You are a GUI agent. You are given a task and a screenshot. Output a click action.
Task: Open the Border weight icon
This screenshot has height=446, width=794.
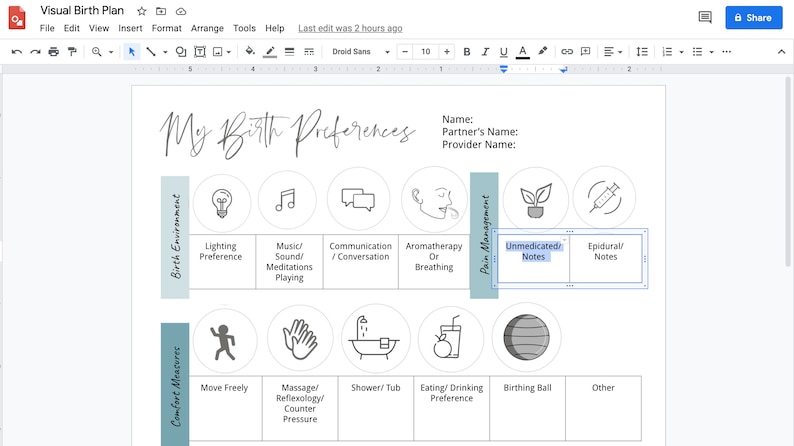(289, 52)
